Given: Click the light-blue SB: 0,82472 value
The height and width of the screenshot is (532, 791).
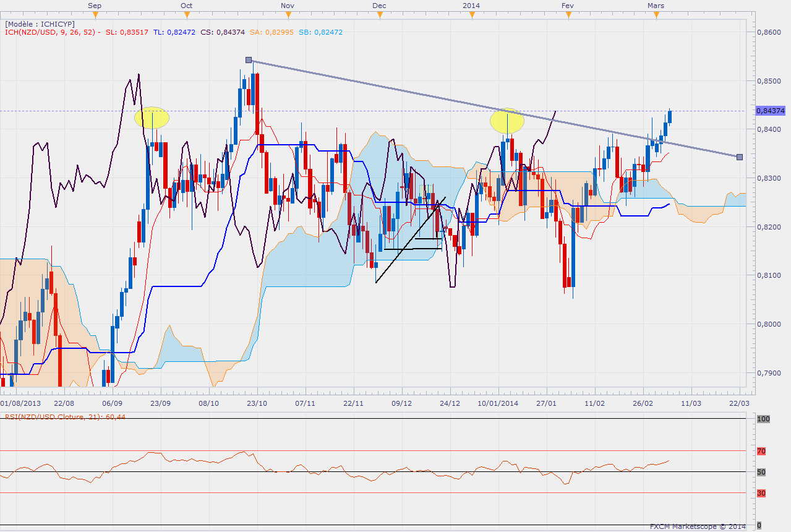Looking at the screenshot, I should 320,32.
